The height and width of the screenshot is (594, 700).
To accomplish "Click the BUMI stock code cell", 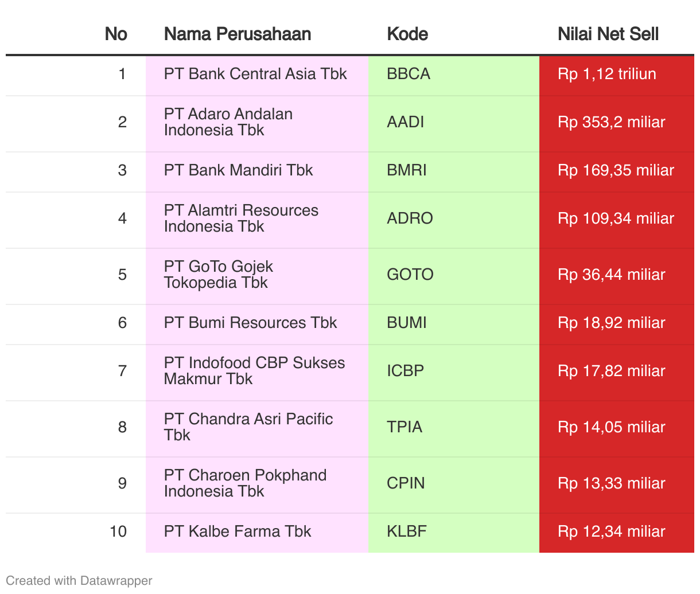I will 407,323.
